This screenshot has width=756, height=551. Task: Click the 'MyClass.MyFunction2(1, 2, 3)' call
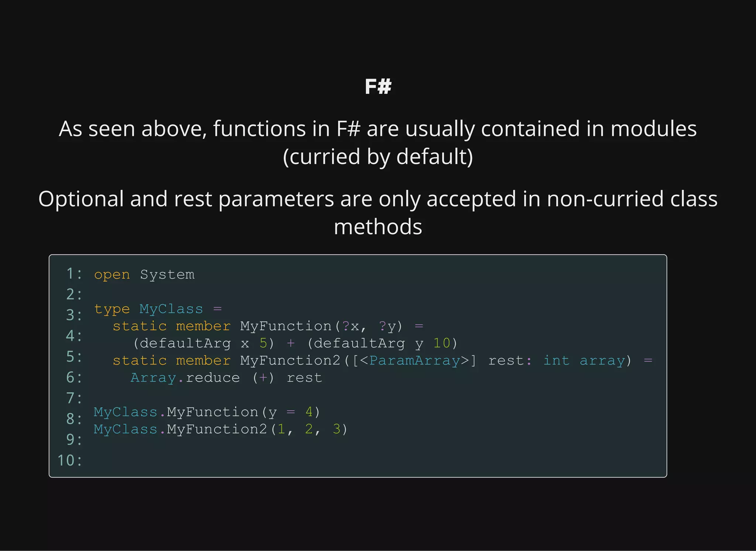220,429
